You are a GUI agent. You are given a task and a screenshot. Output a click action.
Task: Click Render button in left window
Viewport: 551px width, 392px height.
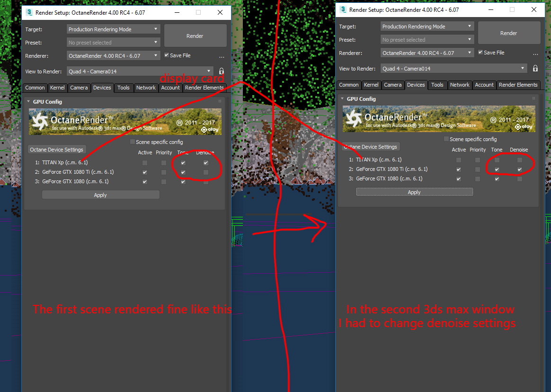click(x=195, y=36)
